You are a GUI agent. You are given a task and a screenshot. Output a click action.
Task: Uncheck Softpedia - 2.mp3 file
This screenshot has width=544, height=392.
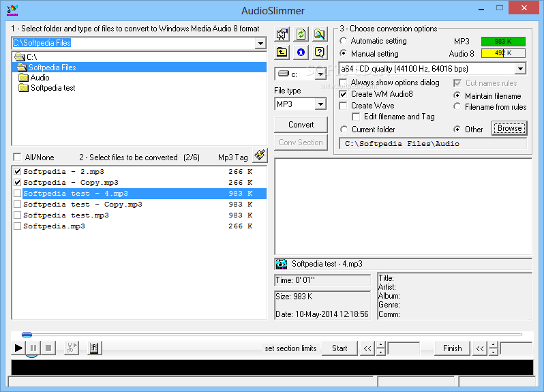click(17, 171)
